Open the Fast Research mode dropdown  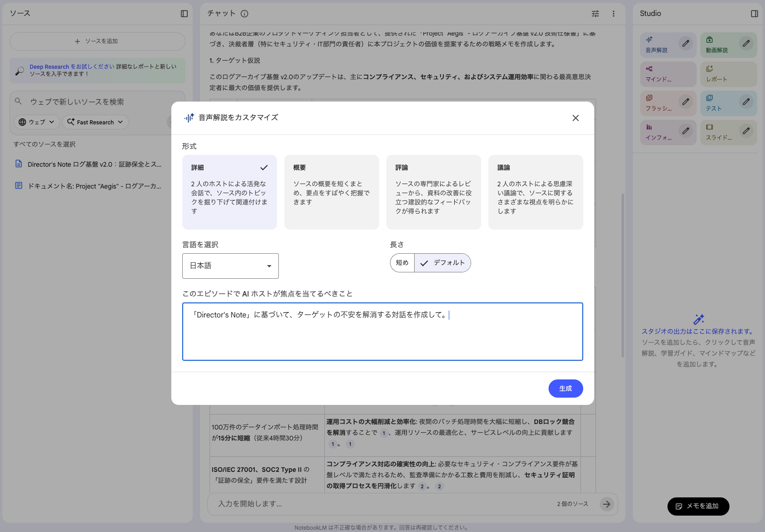[x=95, y=122]
